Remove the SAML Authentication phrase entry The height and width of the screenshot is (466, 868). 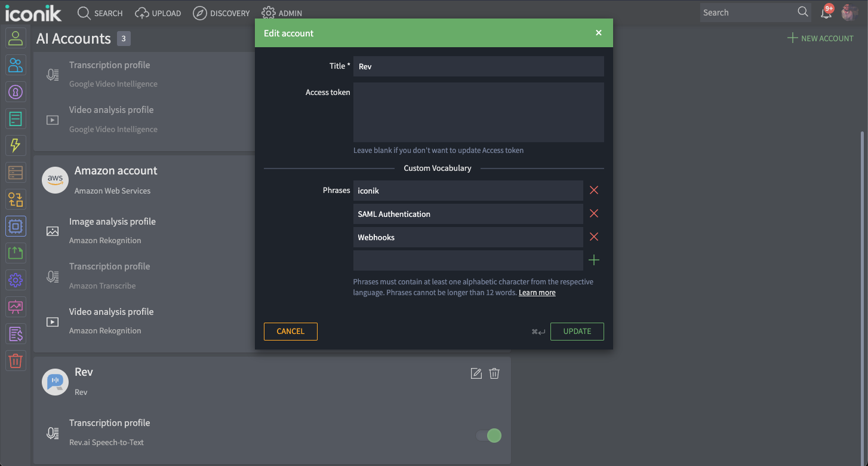594,213
